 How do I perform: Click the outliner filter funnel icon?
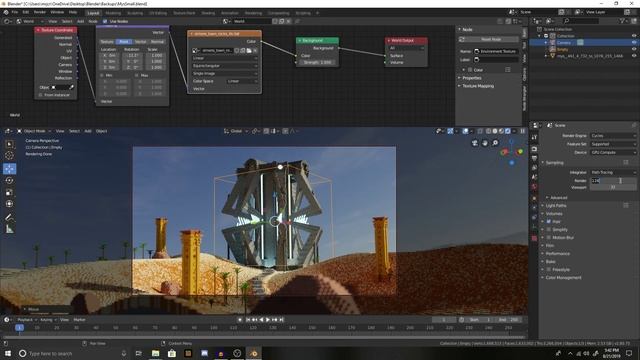622,20
